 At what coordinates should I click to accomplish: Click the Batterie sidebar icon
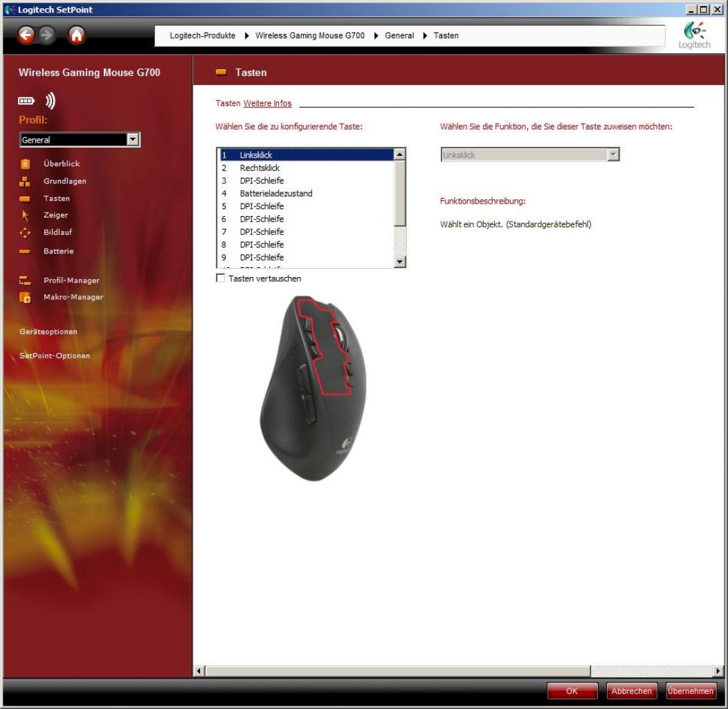(25, 251)
